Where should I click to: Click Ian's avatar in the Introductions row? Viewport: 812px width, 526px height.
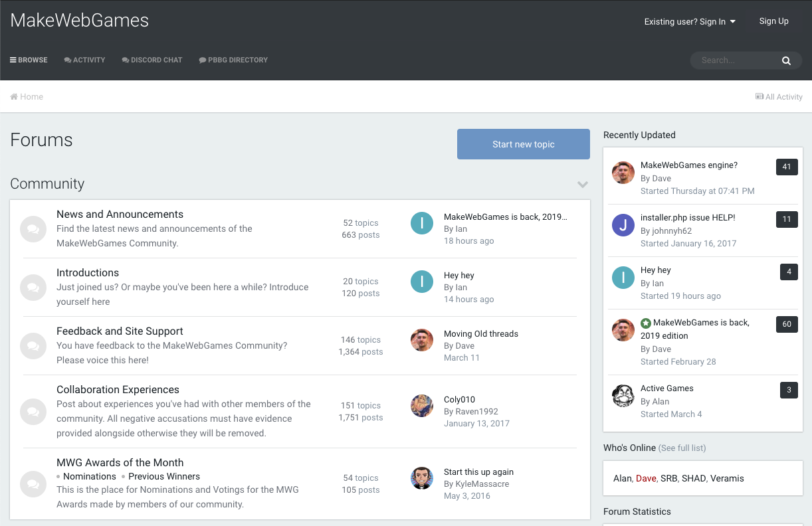click(422, 282)
